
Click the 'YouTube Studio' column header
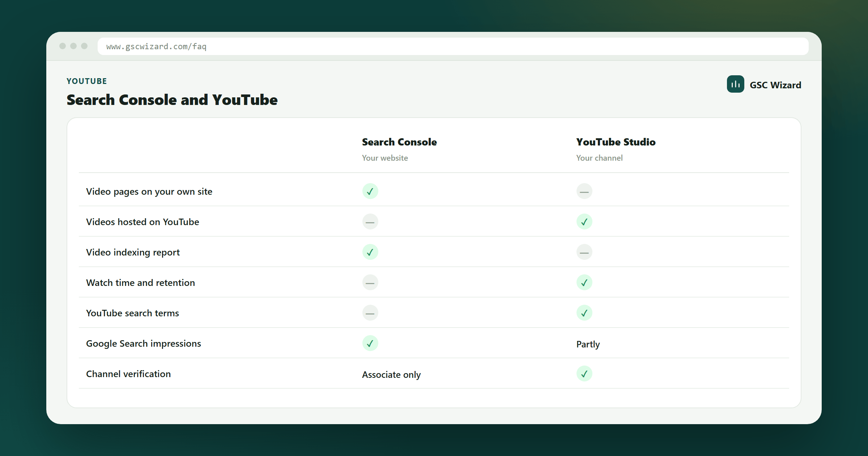coord(616,142)
